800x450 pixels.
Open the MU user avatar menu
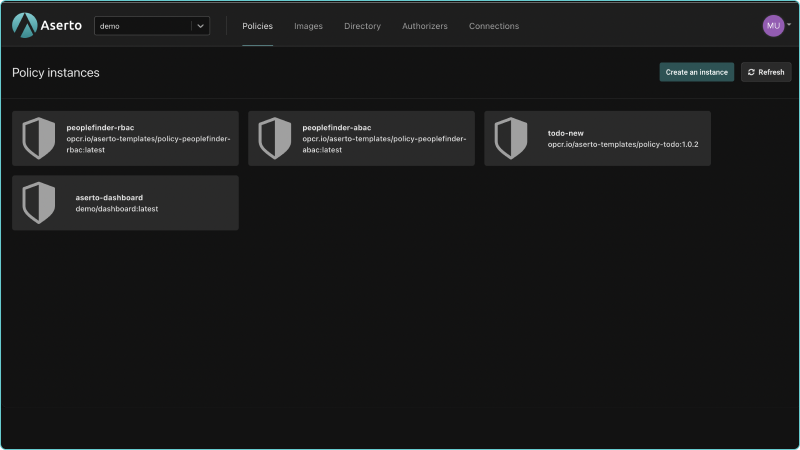(x=773, y=26)
